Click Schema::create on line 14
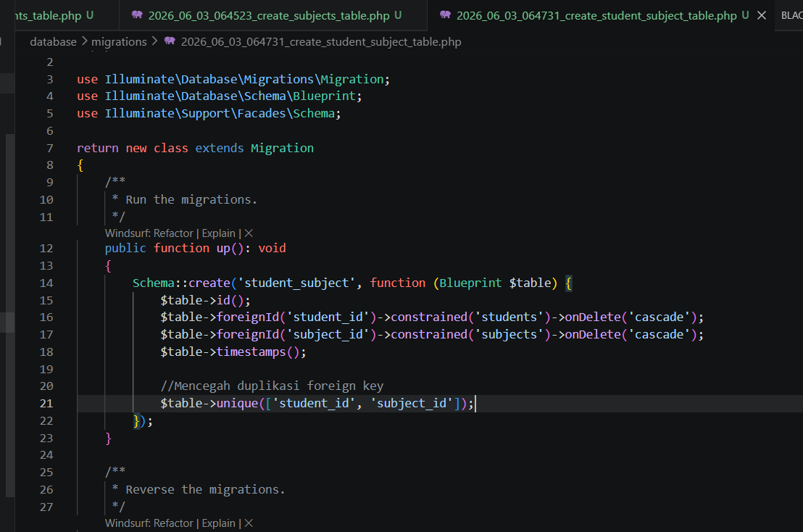803x532 pixels. click(x=181, y=283)
